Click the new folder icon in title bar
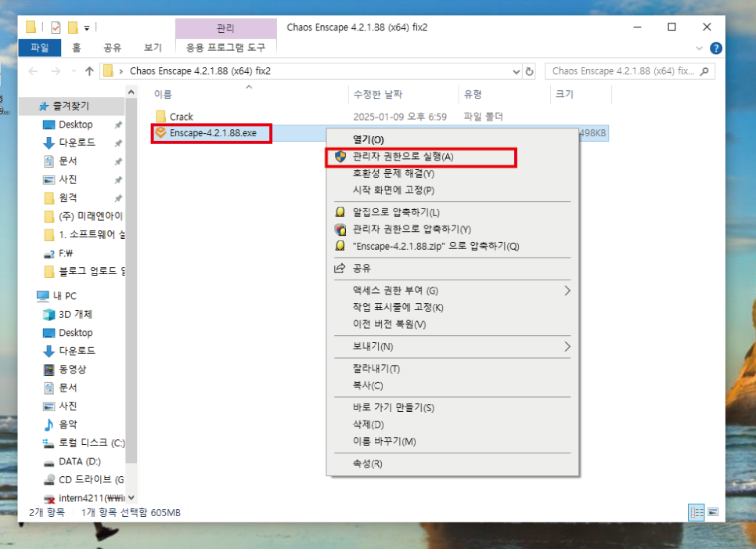This screenshot has height=549, width=756. pyautogui.click(x=73, y=27)
